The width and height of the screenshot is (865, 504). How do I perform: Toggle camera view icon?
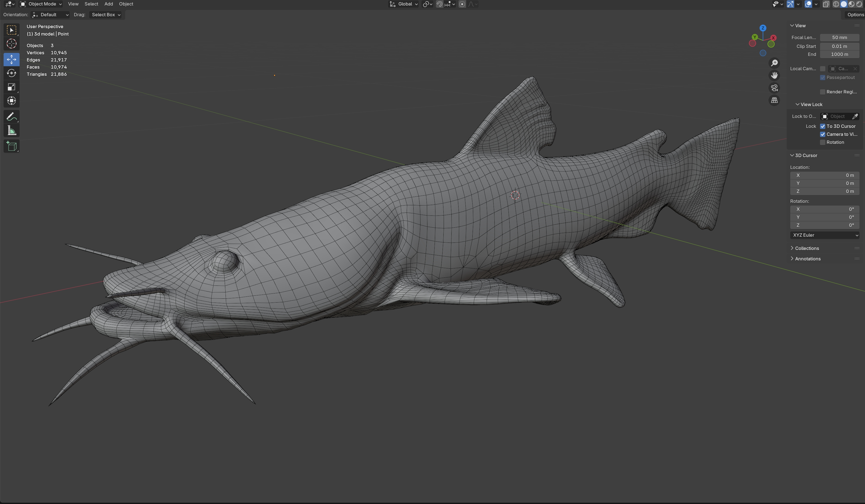(774, 88)
